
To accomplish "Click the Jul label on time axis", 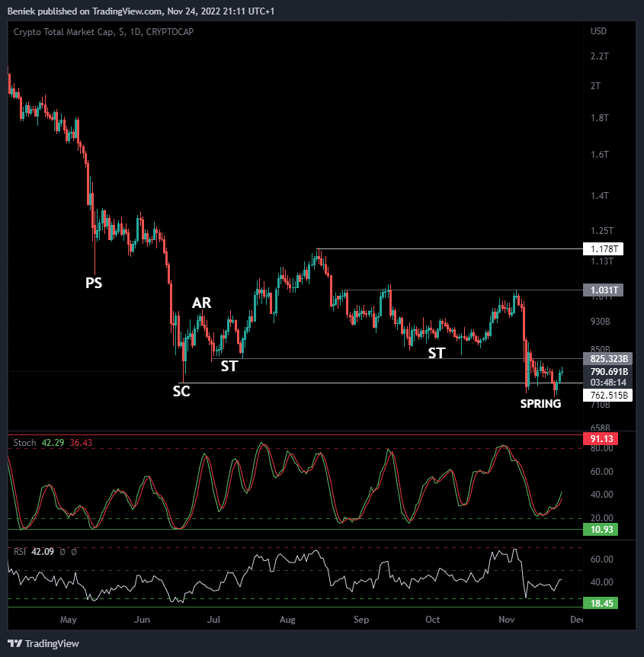I will [213, 620].
